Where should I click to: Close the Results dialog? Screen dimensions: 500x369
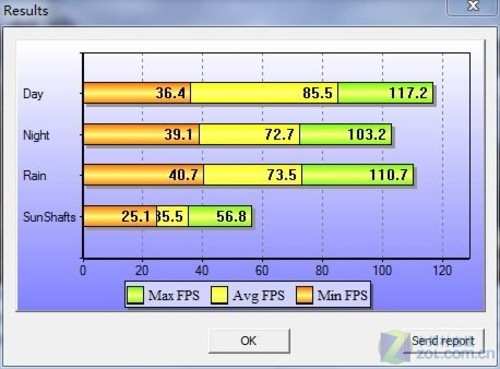pyautogui.click(x=473, y=6)
